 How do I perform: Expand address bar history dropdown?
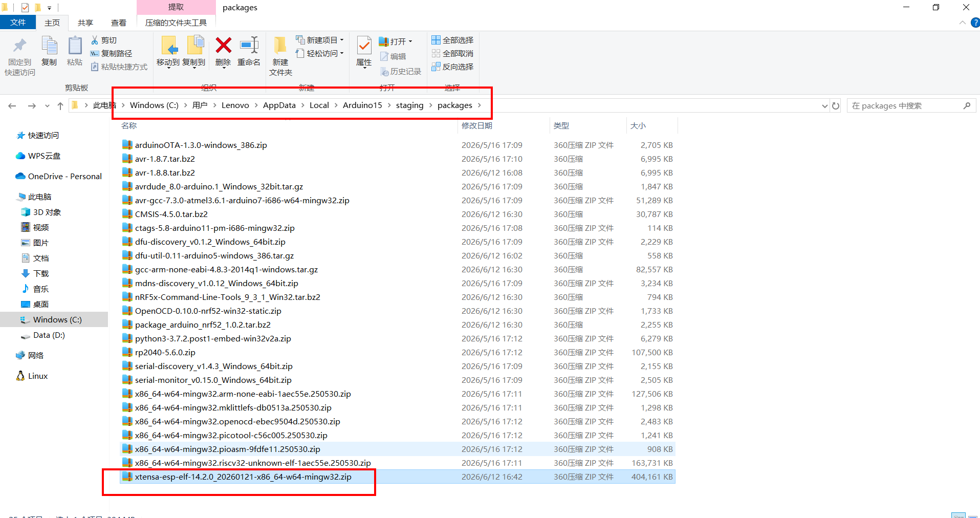pos(824,106)
